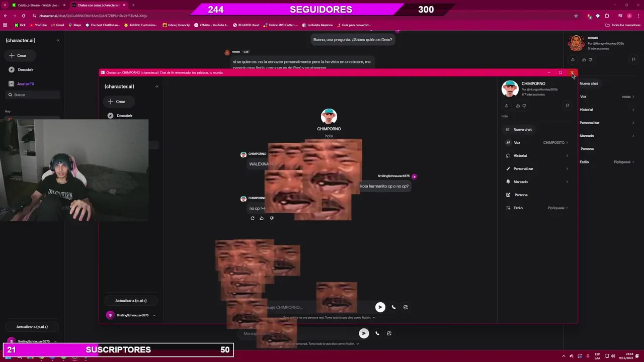The width and height of the screenshot is (644, 362).
Task: Go back in the browser
Action: (x=6, y=16)
